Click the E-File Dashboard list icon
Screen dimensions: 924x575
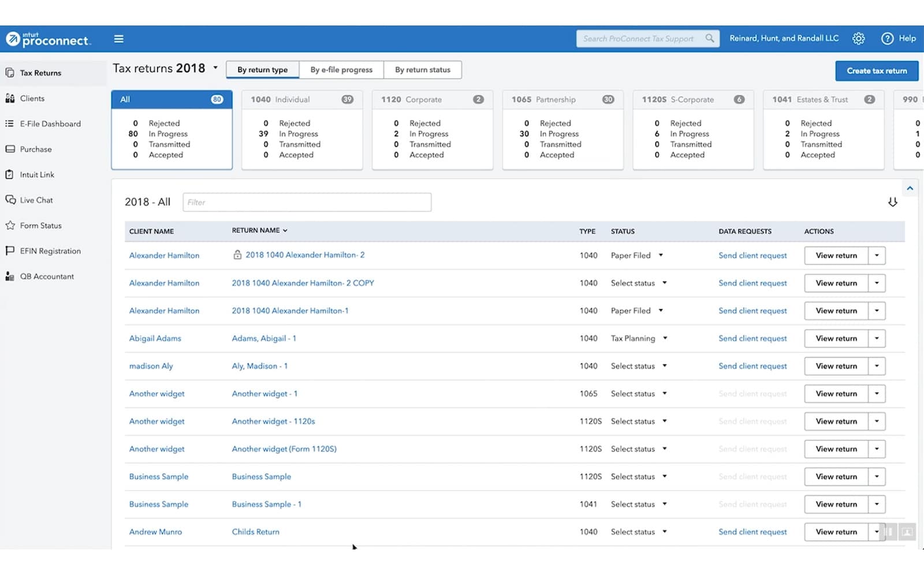[10, 124]
